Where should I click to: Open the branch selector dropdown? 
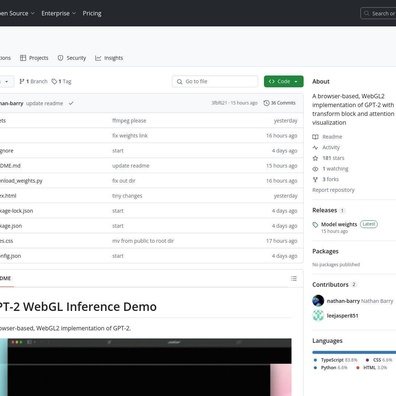[x=6, y=82]
